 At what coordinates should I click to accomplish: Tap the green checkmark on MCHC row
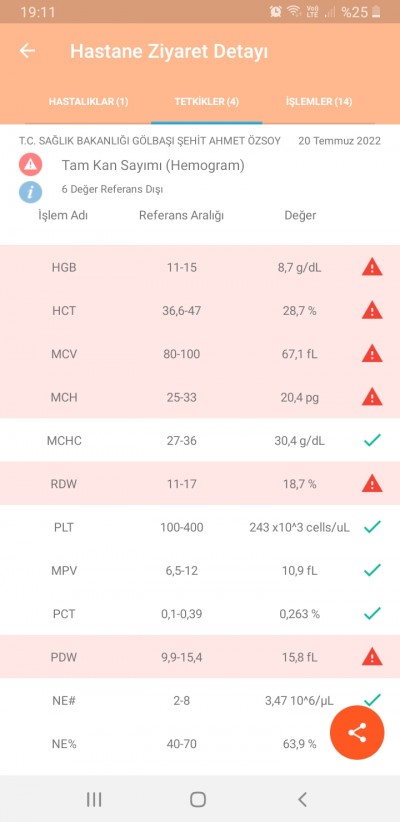[x=372, y=440]
